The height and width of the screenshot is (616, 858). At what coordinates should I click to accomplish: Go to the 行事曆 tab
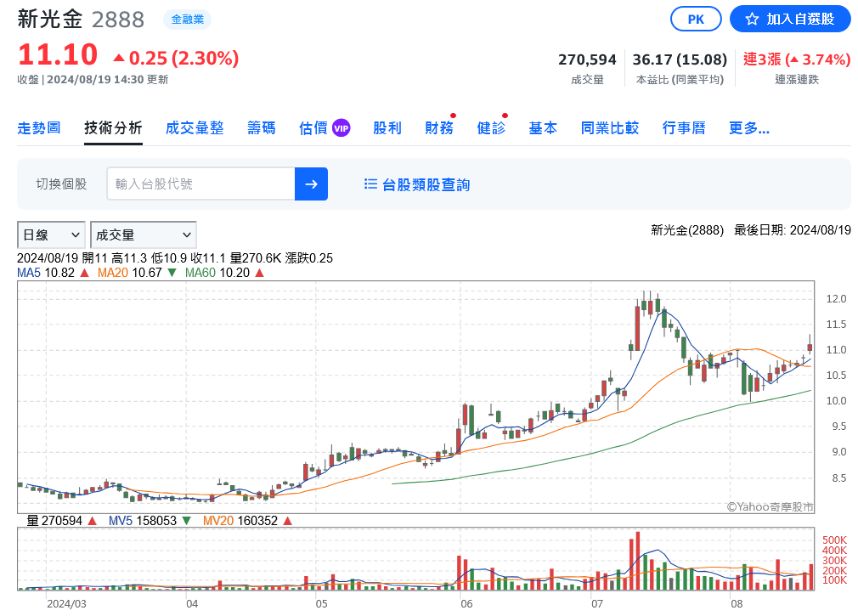coord(684,128)
